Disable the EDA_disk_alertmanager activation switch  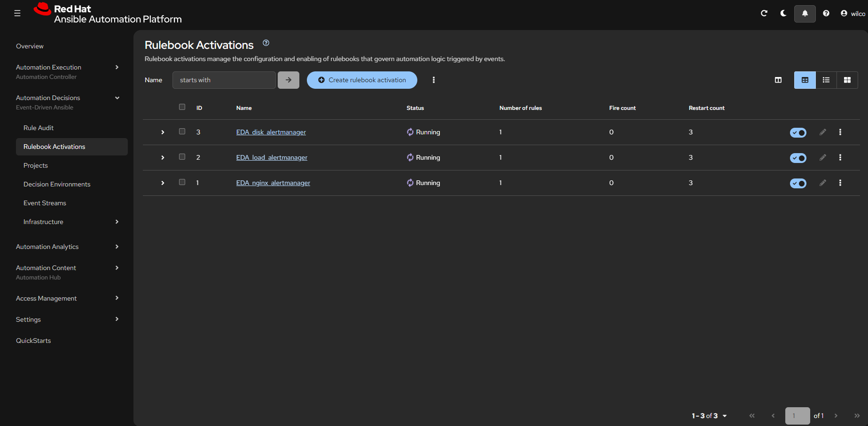[x=798, y=132]
